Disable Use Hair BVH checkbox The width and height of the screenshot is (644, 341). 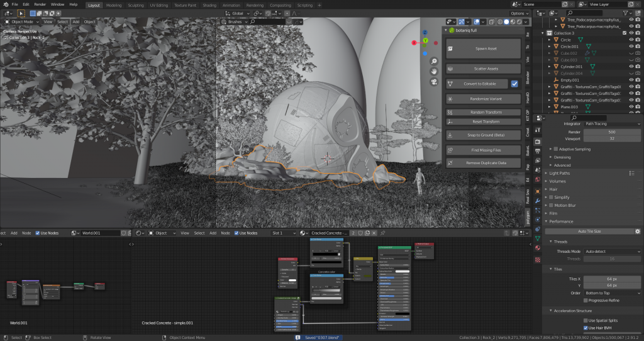click(x=586, y=328)
